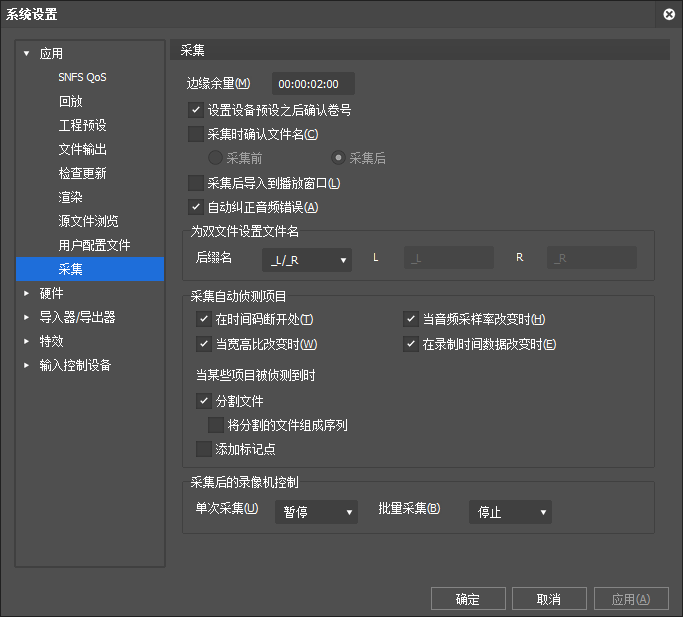Click the L suffix text field
Viewport: 683px width, 617px height.
click(x=449, y=258)
